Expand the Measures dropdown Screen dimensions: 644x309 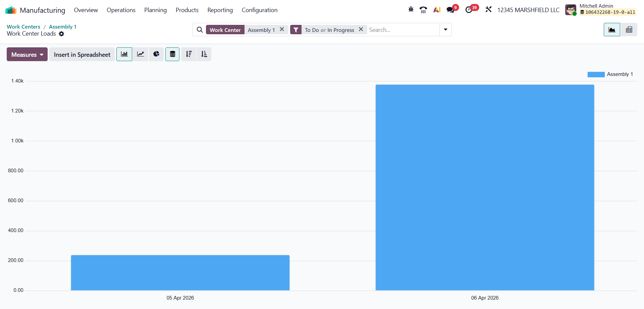(27, 54)
